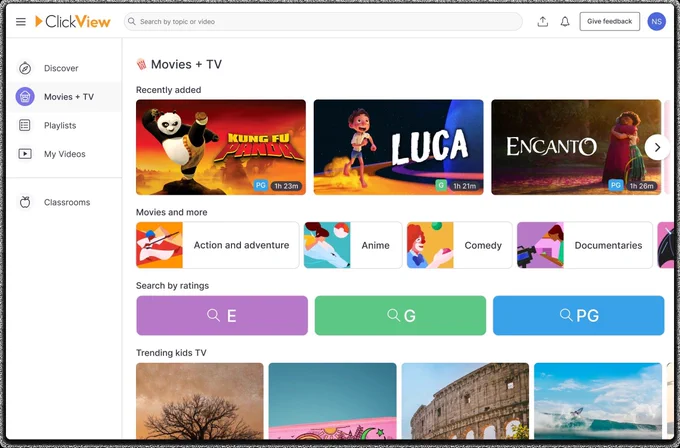Screen dimensions: 680x448
Task: Click the Movies and more section heading
Action: click(x=172, y=212)
